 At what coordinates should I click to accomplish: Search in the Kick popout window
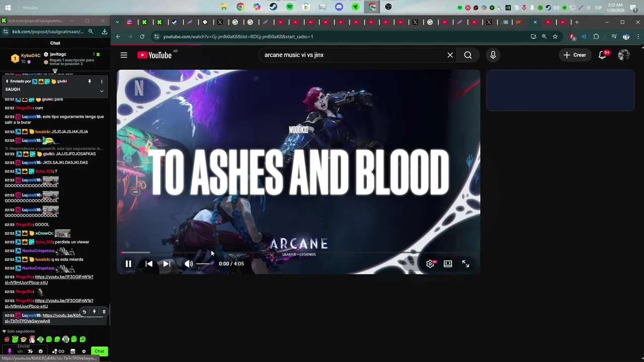91,32
